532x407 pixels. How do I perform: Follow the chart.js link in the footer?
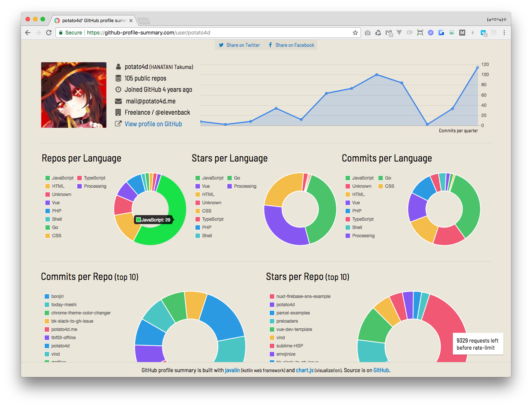coord(304,370)
